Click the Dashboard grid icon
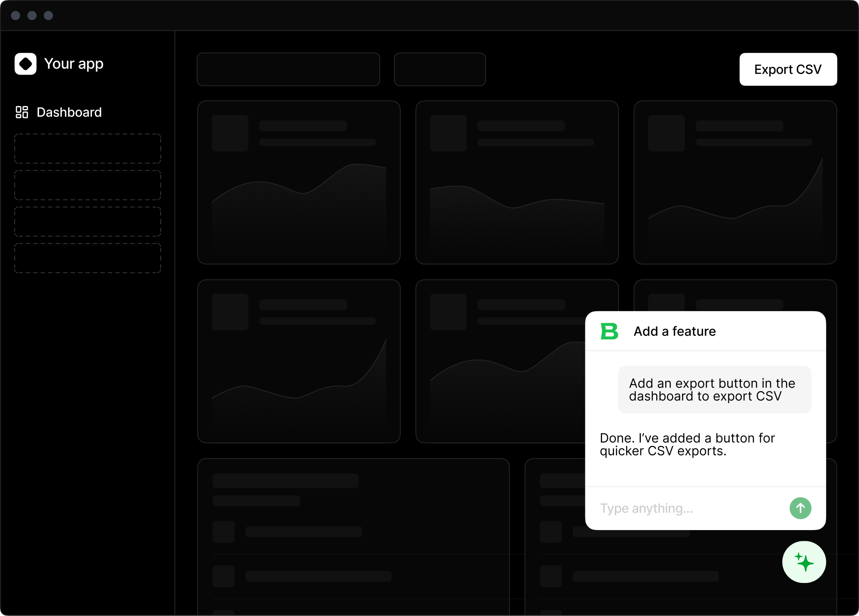This screenshot has height=616, width=859. point(22,112)
